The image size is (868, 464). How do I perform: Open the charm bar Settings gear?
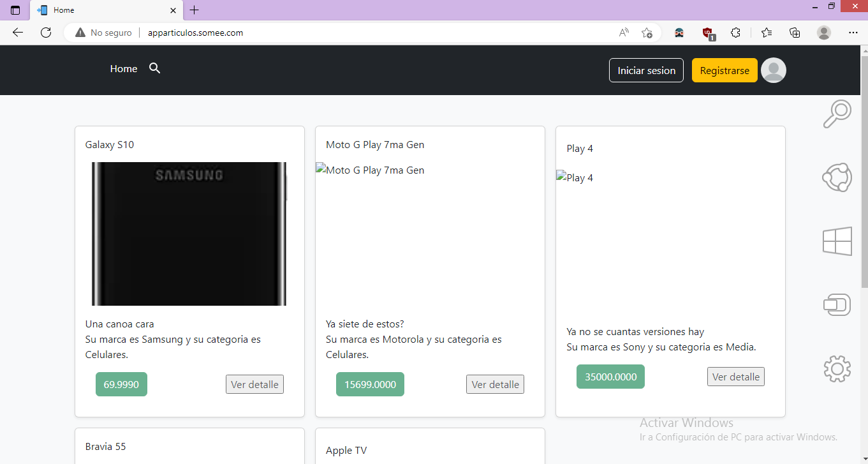837,369
